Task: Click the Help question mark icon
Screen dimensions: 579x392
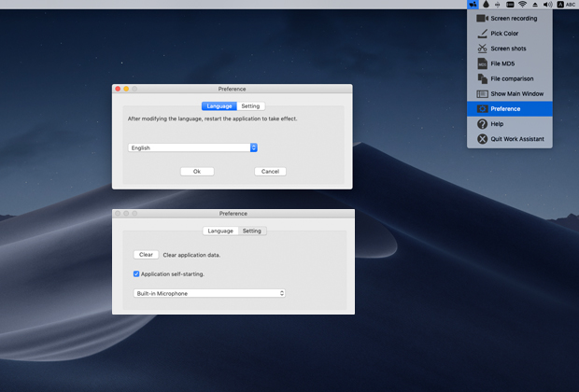Action: tap(482, 124)
